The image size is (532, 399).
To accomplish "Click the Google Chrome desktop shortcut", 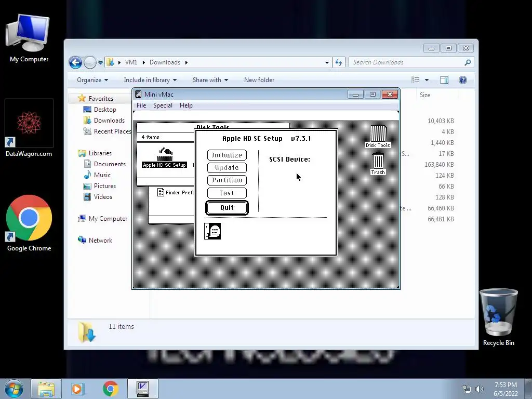I will coord(29,223).
